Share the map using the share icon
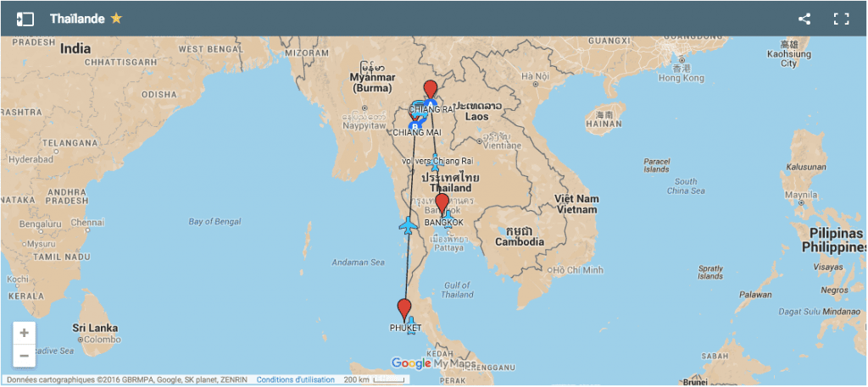The height and width of the screenshot is (387, 868). pos(804,19)
